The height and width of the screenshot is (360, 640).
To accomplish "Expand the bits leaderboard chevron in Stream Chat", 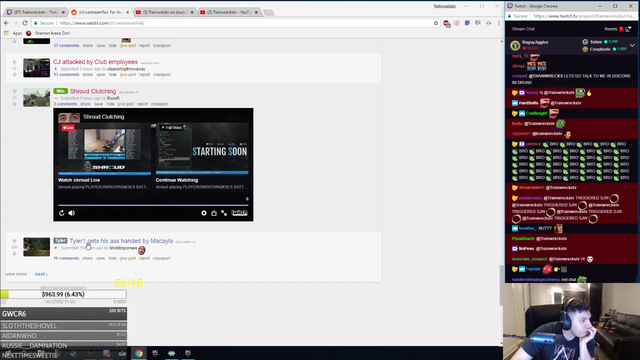I will click(632, 45).
